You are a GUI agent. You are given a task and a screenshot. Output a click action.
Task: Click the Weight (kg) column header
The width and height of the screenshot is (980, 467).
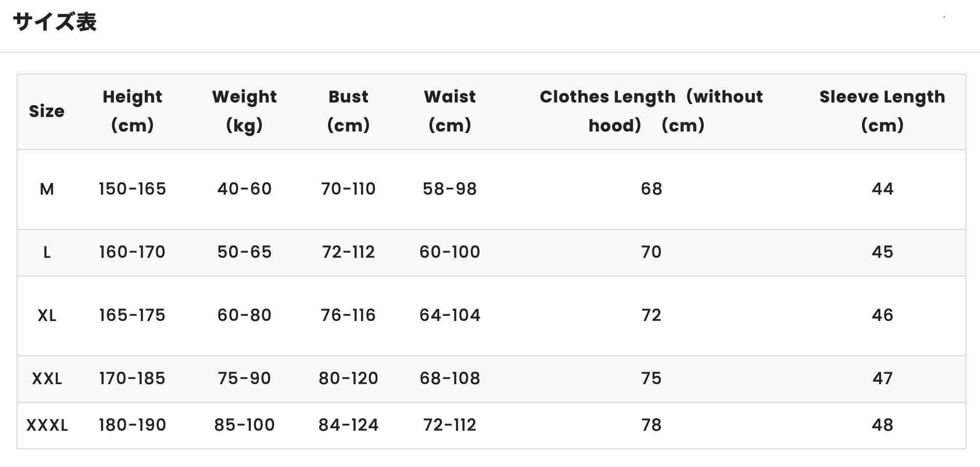244,111
